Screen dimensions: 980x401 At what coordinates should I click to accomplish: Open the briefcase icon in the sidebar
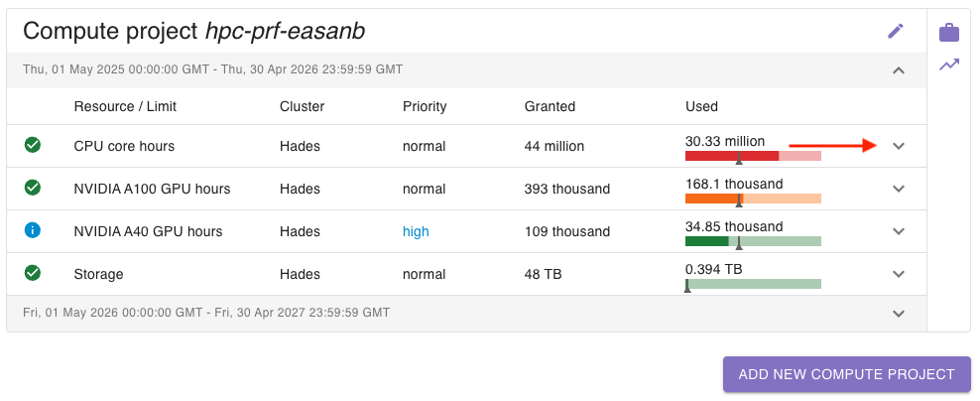[949, 33]
